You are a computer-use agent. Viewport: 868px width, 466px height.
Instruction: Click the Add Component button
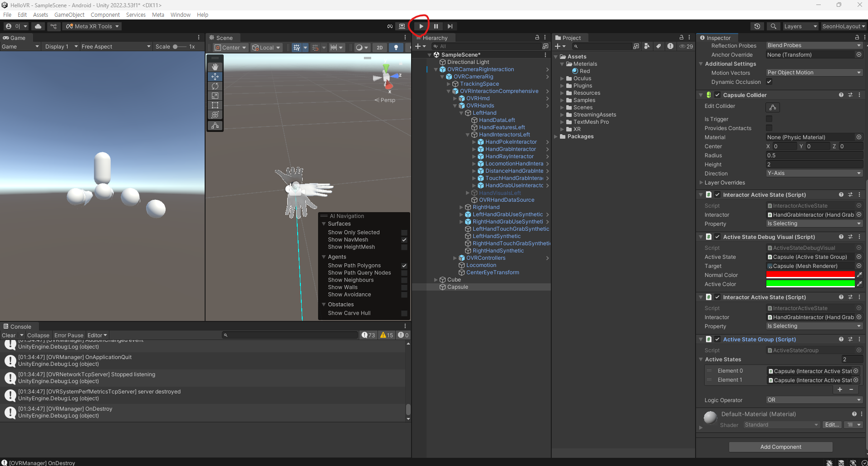coord(780,447)
